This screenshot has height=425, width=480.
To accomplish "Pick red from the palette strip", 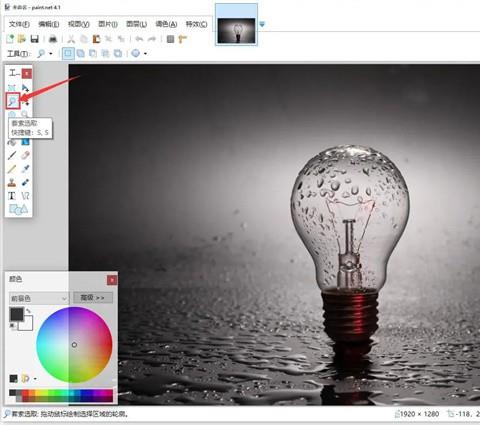I will click(25, 393).
